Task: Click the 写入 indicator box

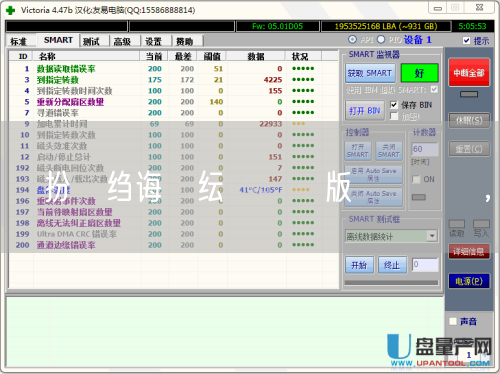Action: (481, 224)
